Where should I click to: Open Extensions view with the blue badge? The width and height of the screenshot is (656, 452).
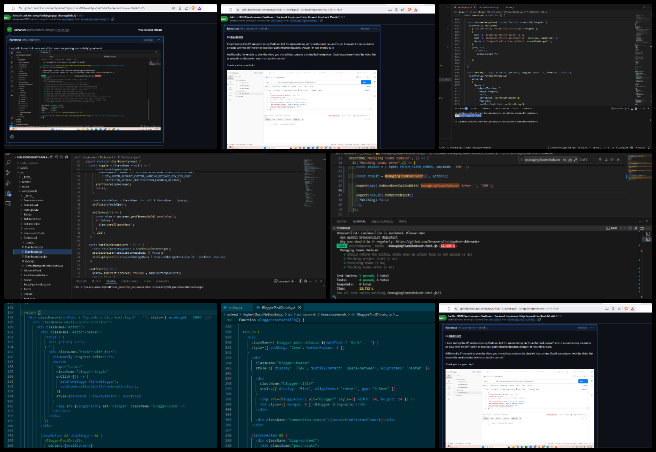click(x=8, y=193)
